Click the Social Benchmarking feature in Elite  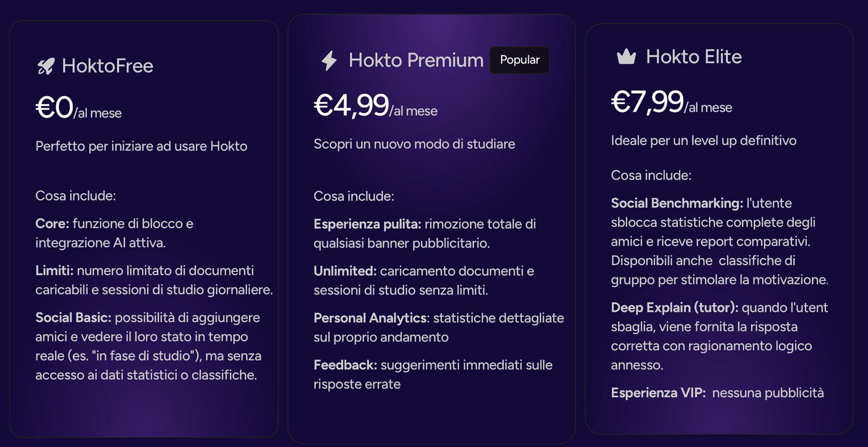(x=720, y=241)
